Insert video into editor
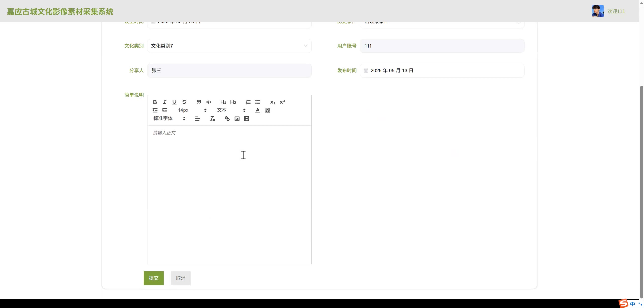This screenshot has height=308, width=644. pos(247,119)
